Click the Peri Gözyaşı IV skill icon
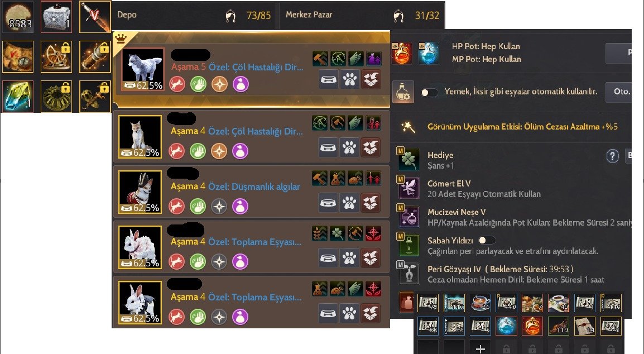The width and height of the screenshot is (644, 354). pos(409,274)
